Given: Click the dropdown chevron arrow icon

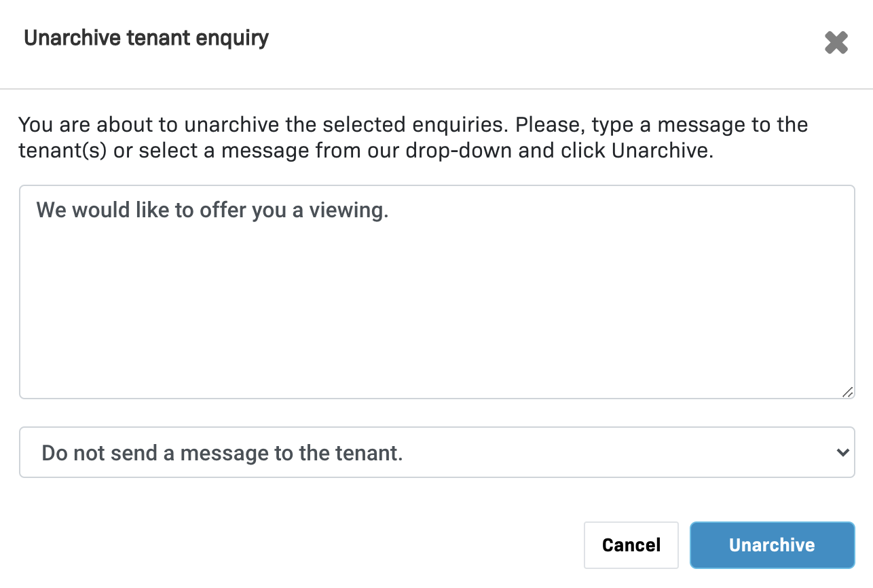Looking at the screenshot, I should 842,452.
